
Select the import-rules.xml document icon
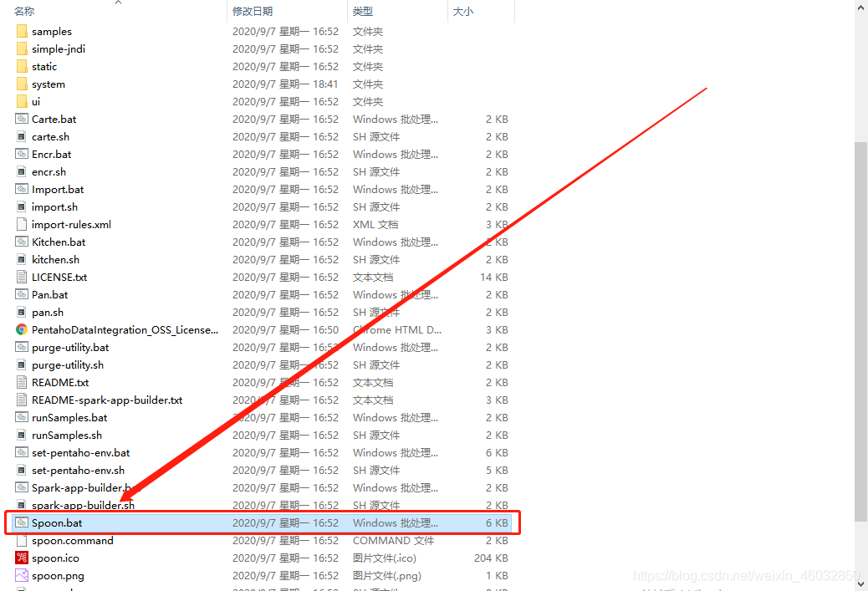pyautogui.click(x=22, y=224)
